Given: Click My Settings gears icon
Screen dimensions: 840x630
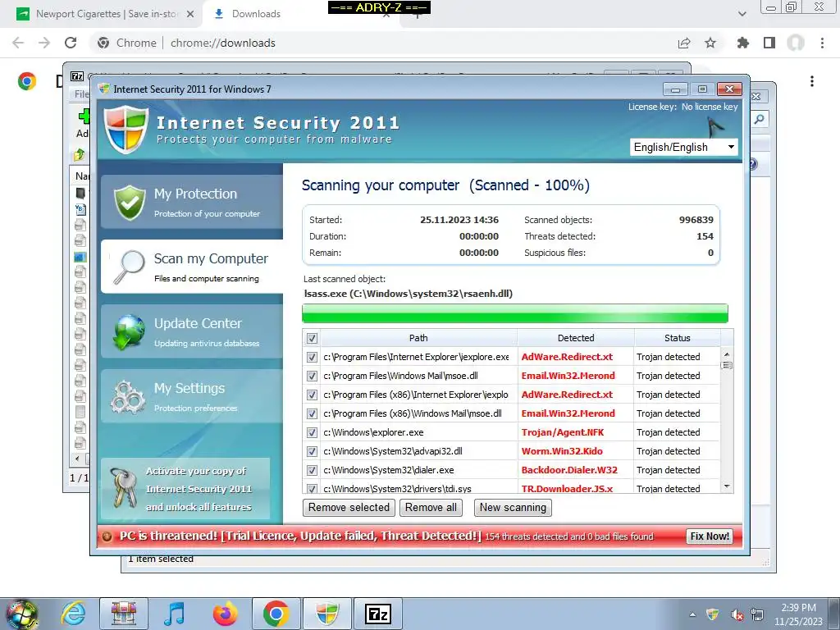Looking at the screenshot, I should click(128, 397).
